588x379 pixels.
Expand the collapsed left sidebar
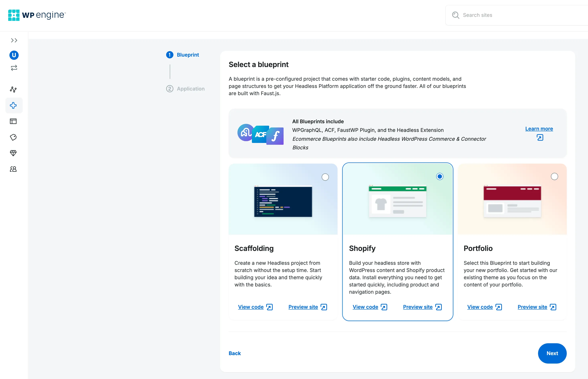(x=14, y=40)
